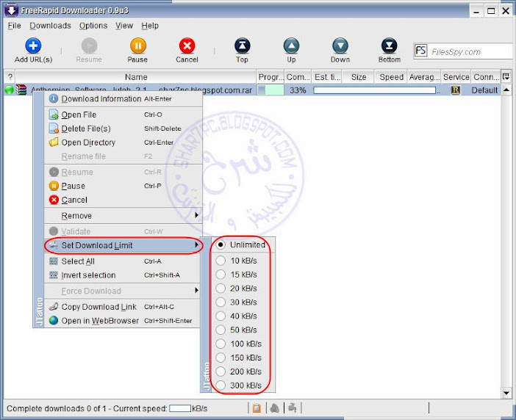Click the Rapidshare service icon in download row
This screenshot has width=516, height=420.
click(x=456, y=90)
